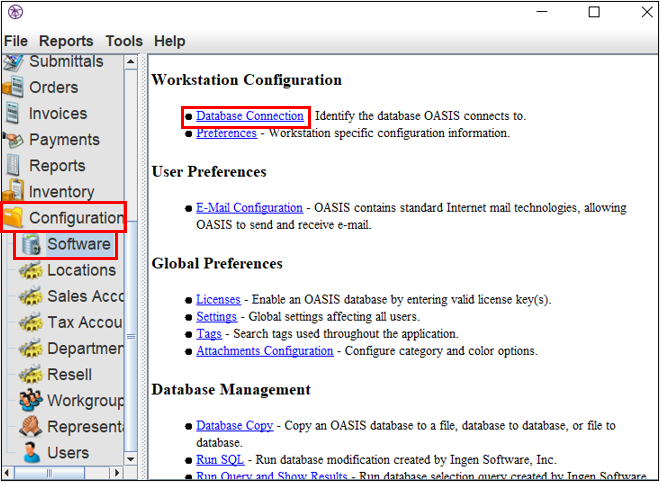The width and height of the screenshot is (662, 484).
Task: Open the Run SQL link
Action: pos(220,460)
